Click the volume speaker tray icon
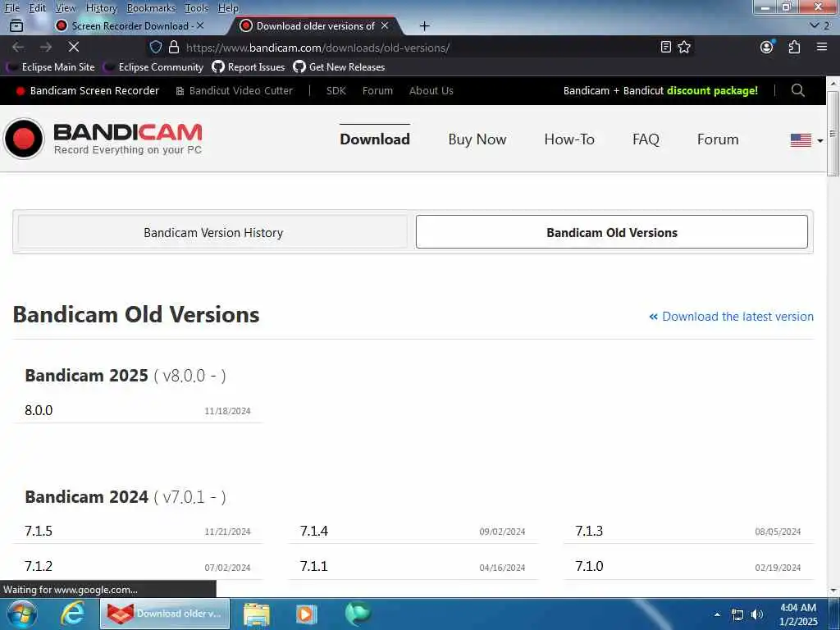The width and height of the screenshot is (840, 630). (756, 614)
